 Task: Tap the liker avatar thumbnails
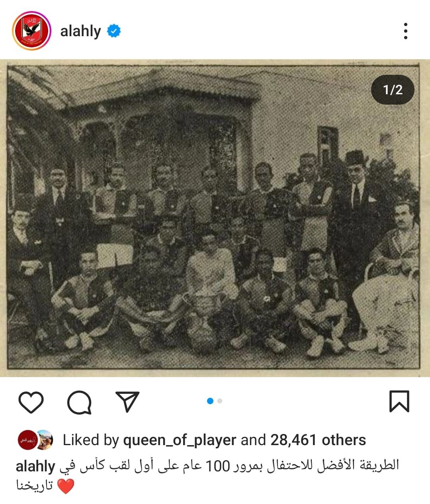(35, 440)
